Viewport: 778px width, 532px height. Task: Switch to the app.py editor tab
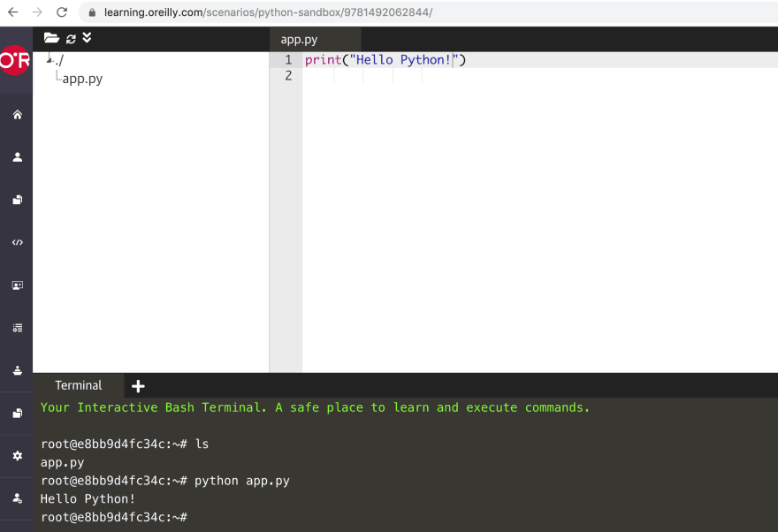[x=299, y=40]
